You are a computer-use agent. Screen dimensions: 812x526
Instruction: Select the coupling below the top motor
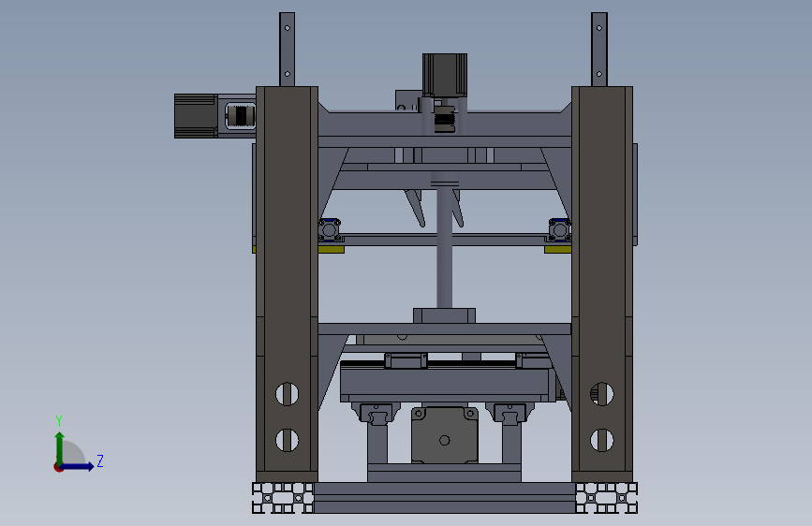pos(444,119)
